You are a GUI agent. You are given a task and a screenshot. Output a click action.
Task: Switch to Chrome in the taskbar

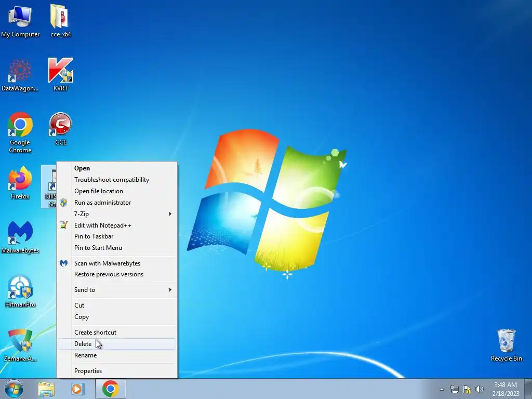(110, 389)
